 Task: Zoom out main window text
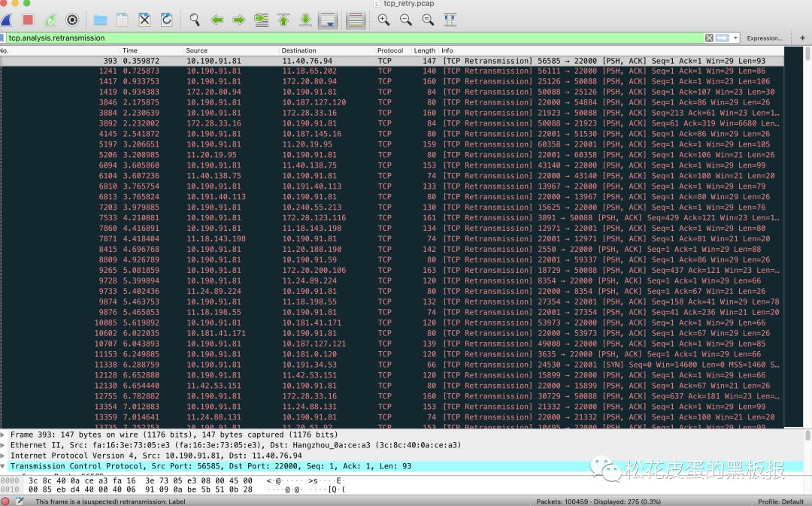406,20
